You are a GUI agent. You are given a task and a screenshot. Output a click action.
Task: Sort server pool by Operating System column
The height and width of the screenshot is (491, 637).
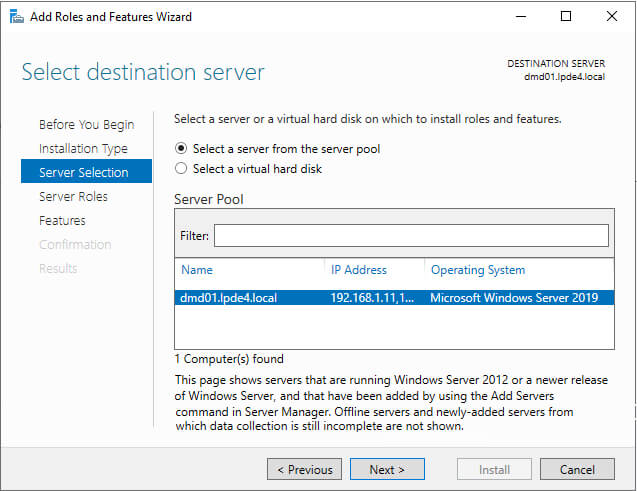coord(478,270)
